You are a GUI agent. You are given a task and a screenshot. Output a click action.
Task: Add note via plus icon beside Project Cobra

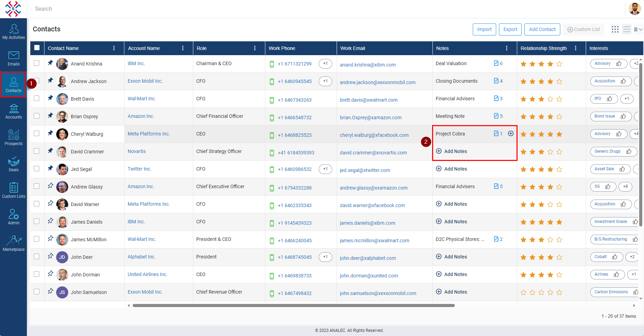[x=511, y=133]
